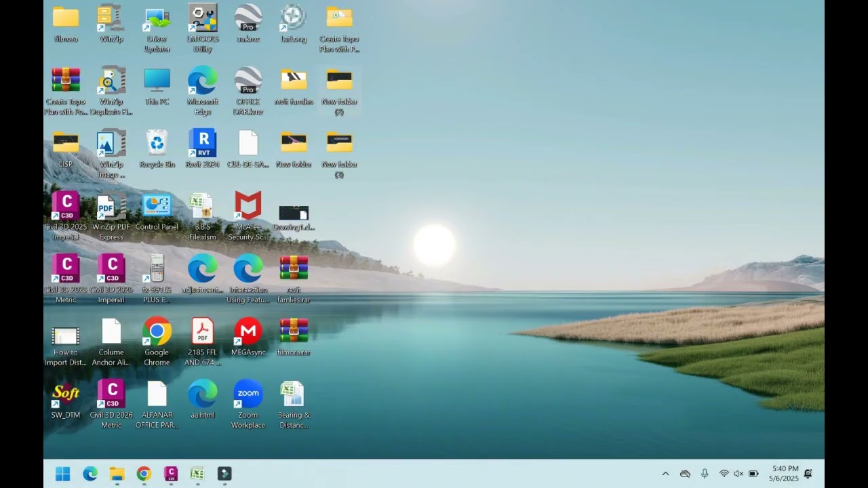Select the New folder (3) icon
The image size is (868, 488).
click(339, 155)
